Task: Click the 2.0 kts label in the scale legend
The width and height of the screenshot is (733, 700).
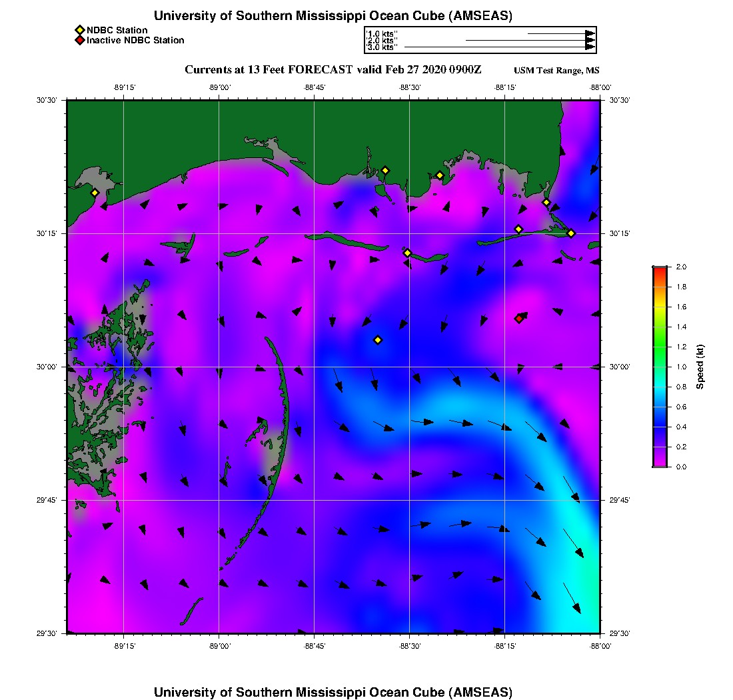Action: click(382, 41)
